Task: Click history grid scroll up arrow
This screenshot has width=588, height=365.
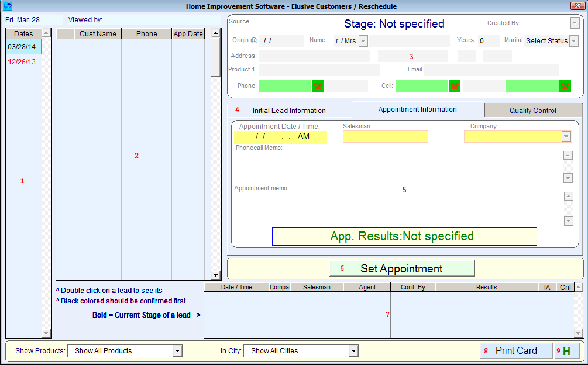Action: point(578,287)
